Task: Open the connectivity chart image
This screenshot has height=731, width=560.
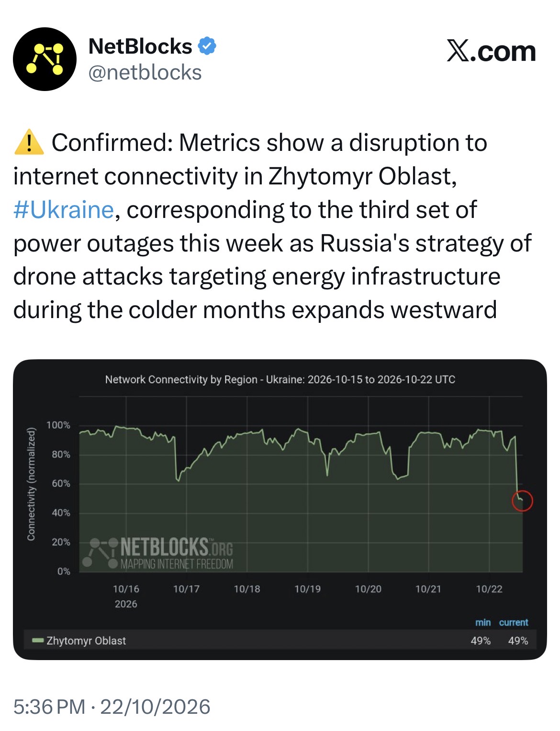Action: coord(280,509)
